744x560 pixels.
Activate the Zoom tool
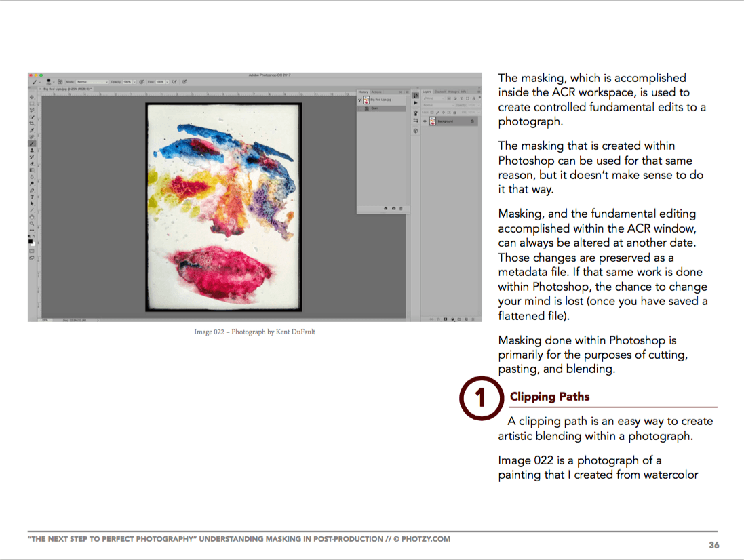point(31,220)
